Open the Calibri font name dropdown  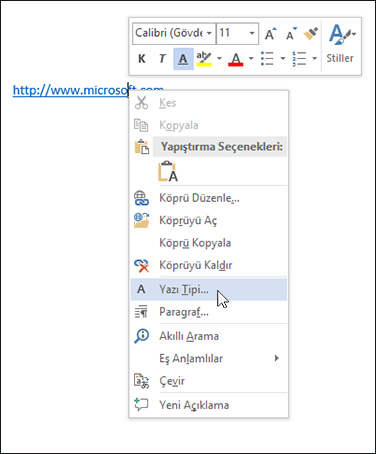[x=209, y=33]
